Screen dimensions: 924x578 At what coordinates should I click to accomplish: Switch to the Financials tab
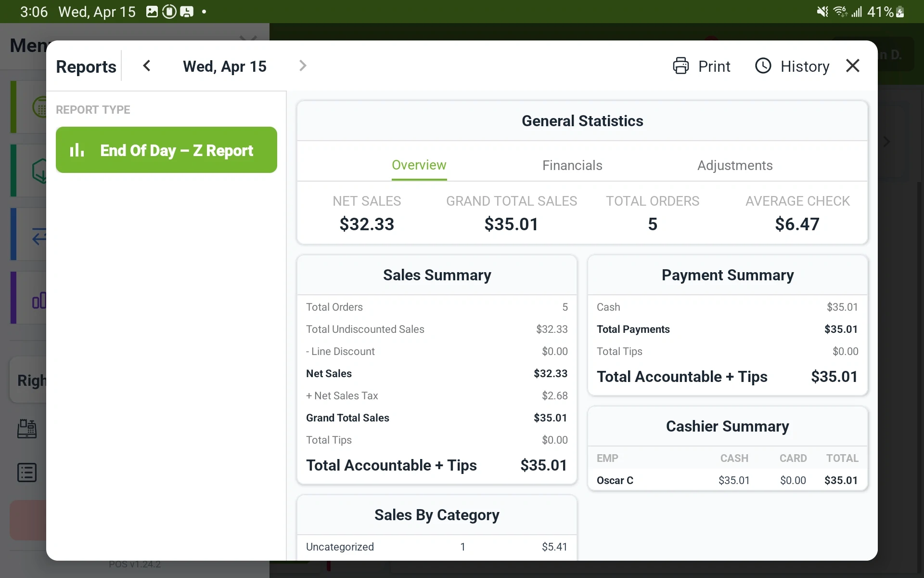[572, 166]
